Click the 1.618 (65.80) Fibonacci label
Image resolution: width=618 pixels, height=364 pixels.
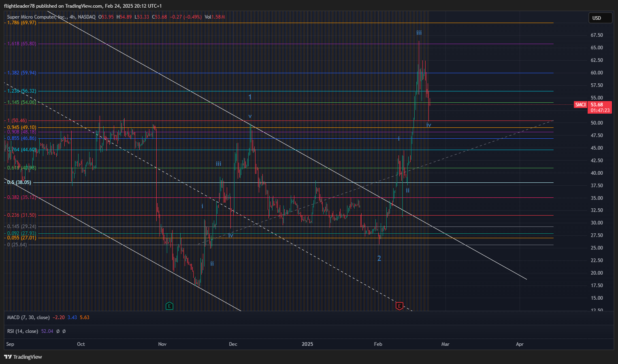(x=22, y=44)
